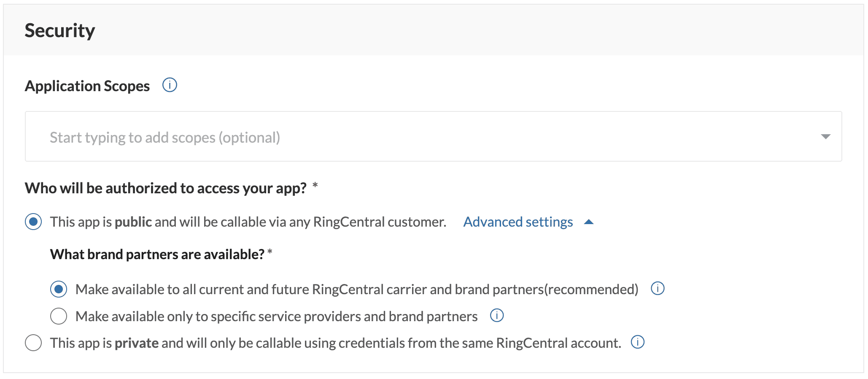Click the 'This app is private' label text
The height and width of the screenshot is (379, 868).
(336, 343)
